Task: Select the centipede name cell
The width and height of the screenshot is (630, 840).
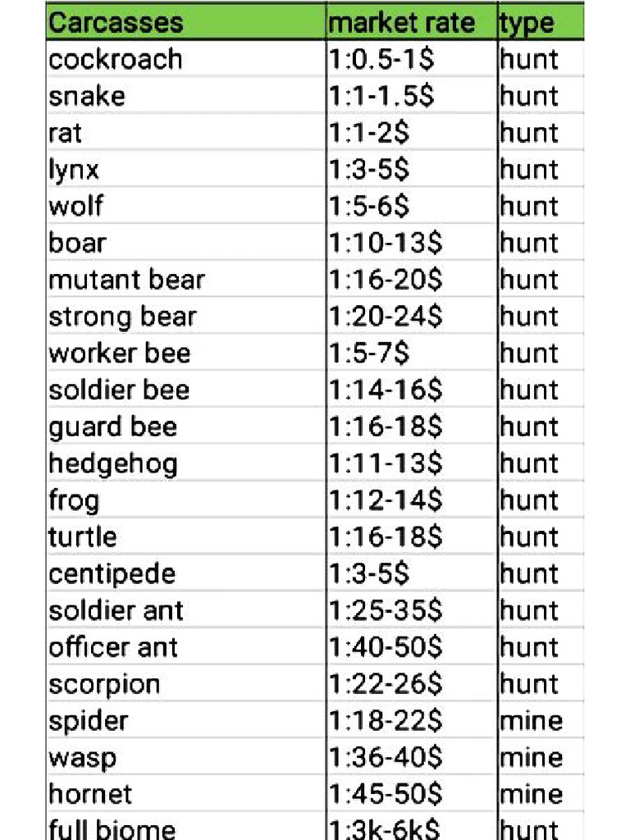Action: coord(112,574)
